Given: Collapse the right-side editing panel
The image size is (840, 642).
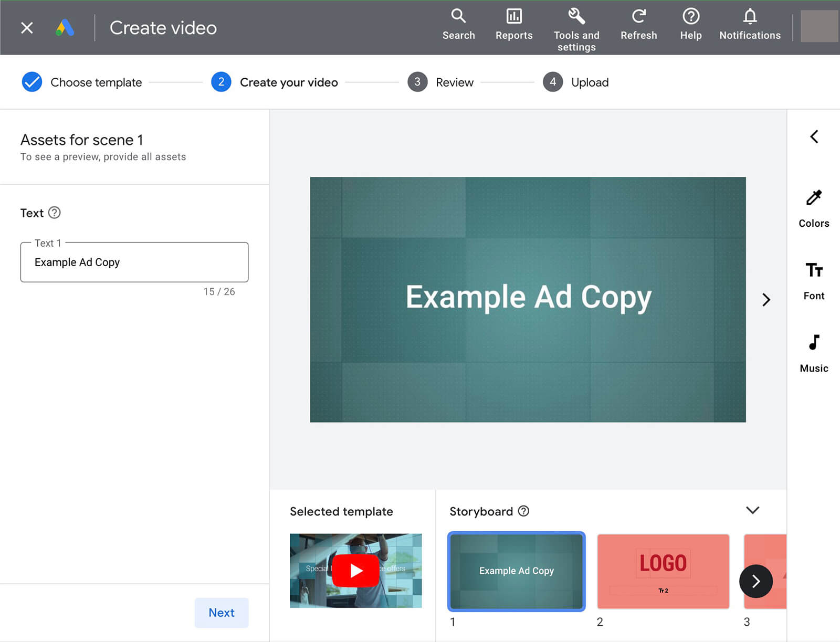Looking at the screenshot, I should (814, 136).
